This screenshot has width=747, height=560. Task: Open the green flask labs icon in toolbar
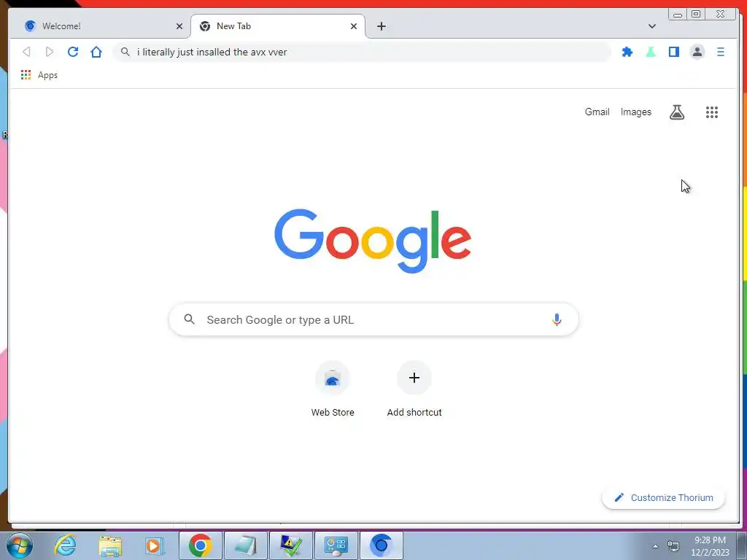coord(651,52)
